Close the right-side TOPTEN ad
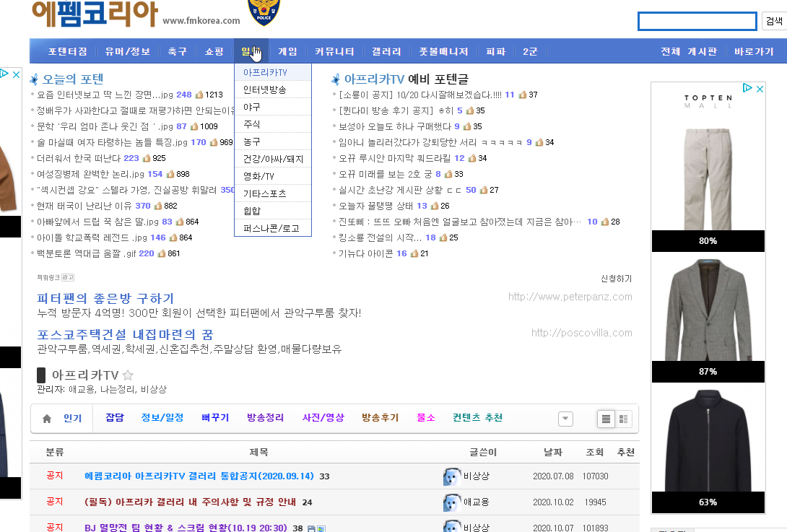The image size is (787, 532). coord(760,89)
